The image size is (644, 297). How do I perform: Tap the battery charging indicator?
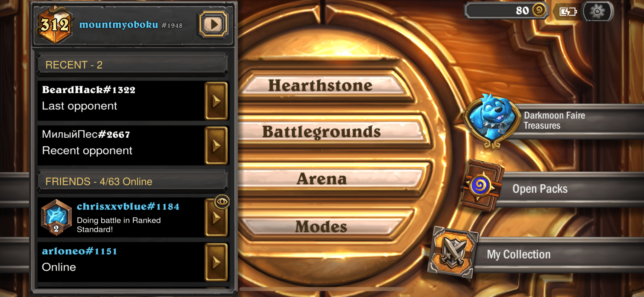pyautogui.click(x=568, y=12)
